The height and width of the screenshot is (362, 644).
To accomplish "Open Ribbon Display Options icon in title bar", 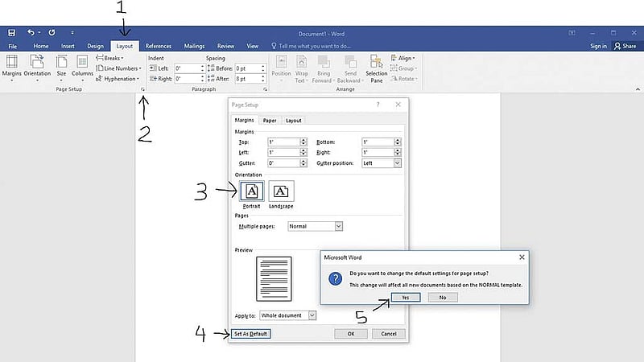I will (x=572, y=33).
